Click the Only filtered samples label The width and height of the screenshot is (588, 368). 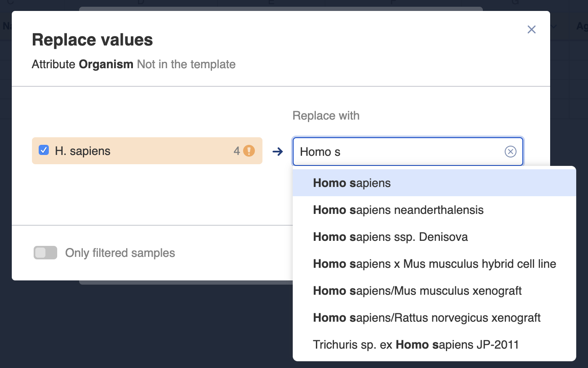click(120, 253)
